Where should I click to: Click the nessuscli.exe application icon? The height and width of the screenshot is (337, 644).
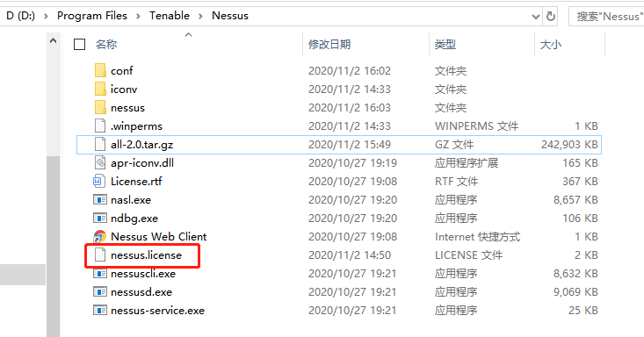pyautogui.click(x=100, y=274)
